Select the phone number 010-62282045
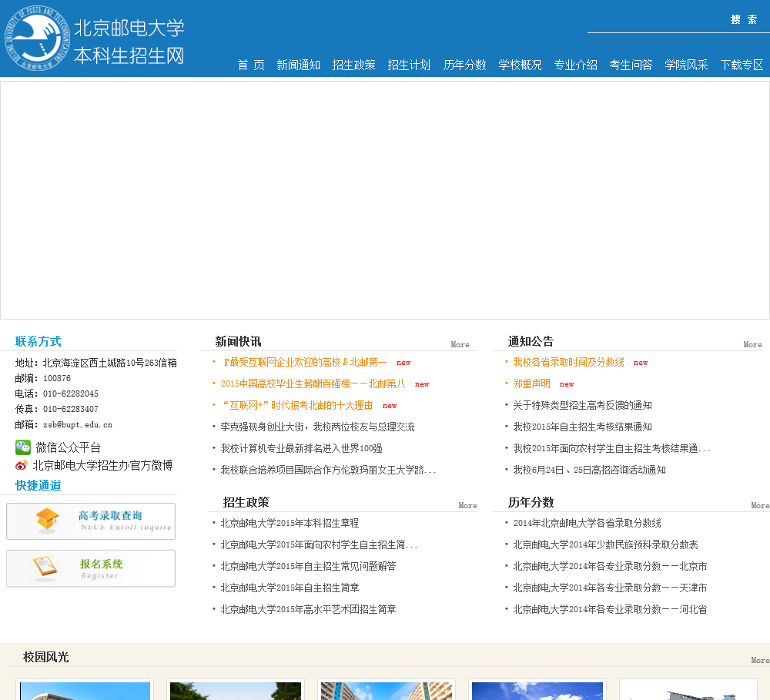The height and width of the screenshot is (700, 770). pyautogui.click(x=71, y=394)
